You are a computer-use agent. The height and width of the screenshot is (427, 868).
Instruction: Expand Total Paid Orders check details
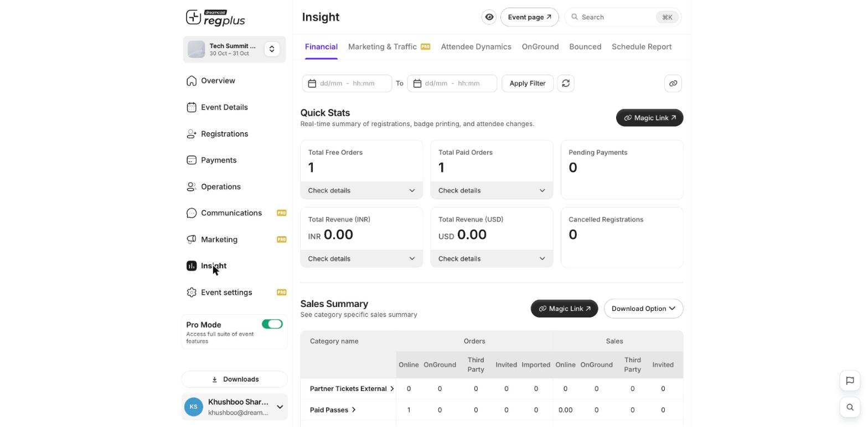pyautogui.click(x=492, y=190)
